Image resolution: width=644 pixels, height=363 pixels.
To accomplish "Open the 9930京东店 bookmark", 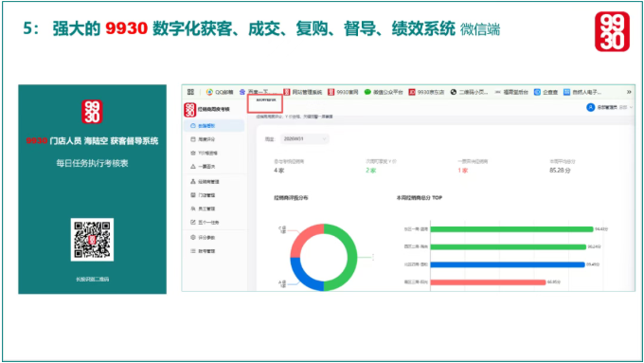I will (426, 92).
